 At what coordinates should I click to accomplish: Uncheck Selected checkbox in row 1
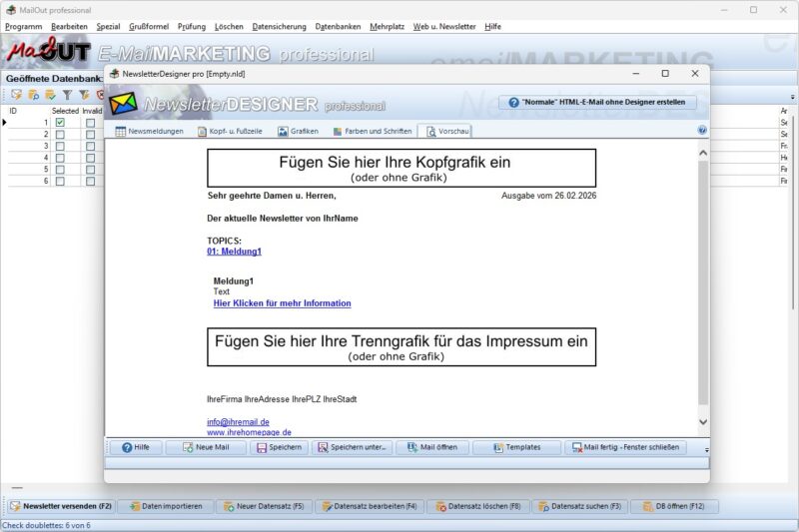pyautogui.click(x=60, y=123)
